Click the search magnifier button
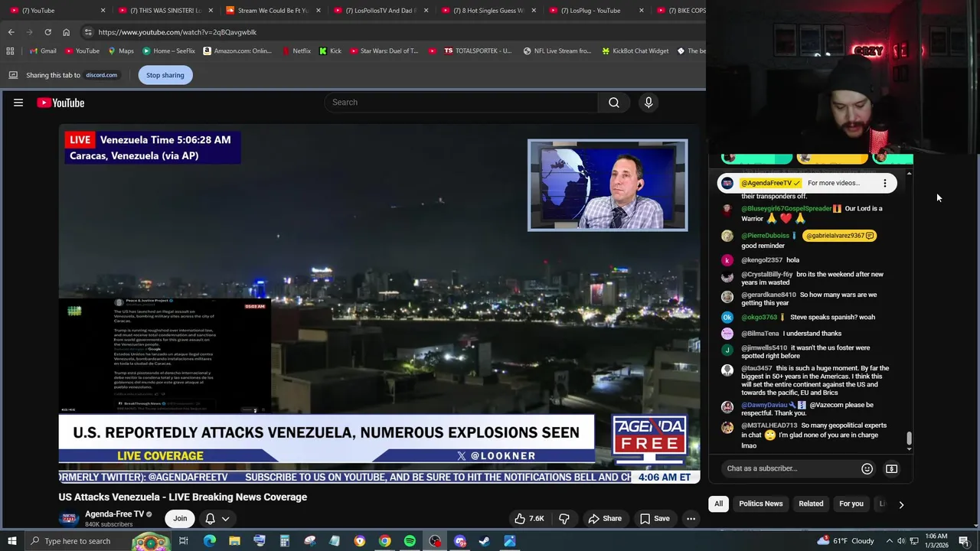Viewport: 980px width, 551px height. click(x=614, y=103)
